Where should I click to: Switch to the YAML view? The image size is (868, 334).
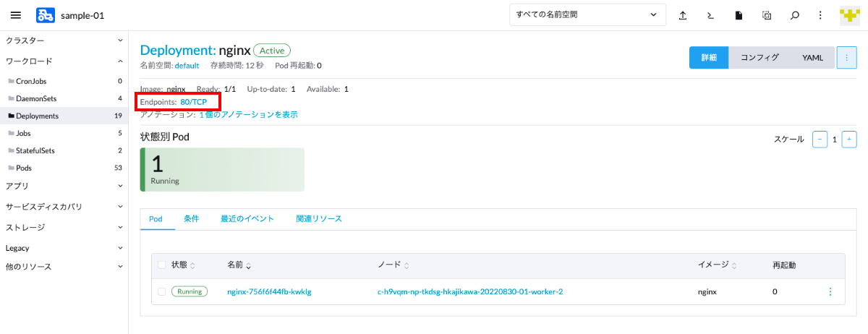[x=812, y=58]
